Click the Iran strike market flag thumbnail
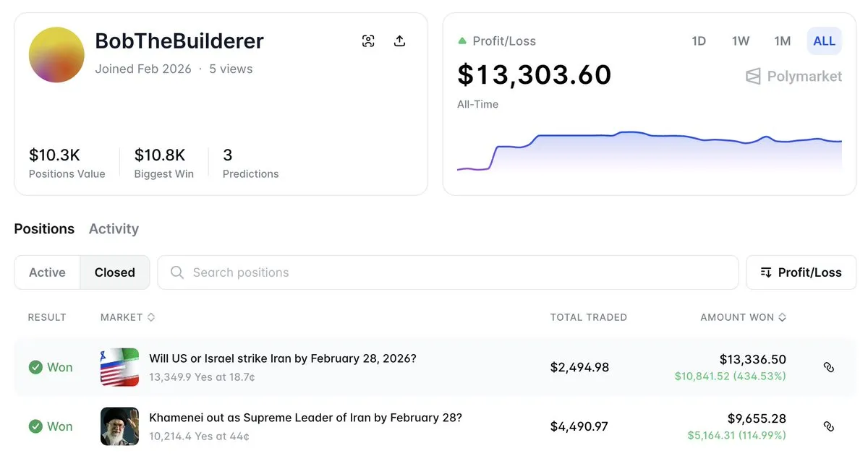The width and height of the screenshot is (868, 469). (119, 367)
